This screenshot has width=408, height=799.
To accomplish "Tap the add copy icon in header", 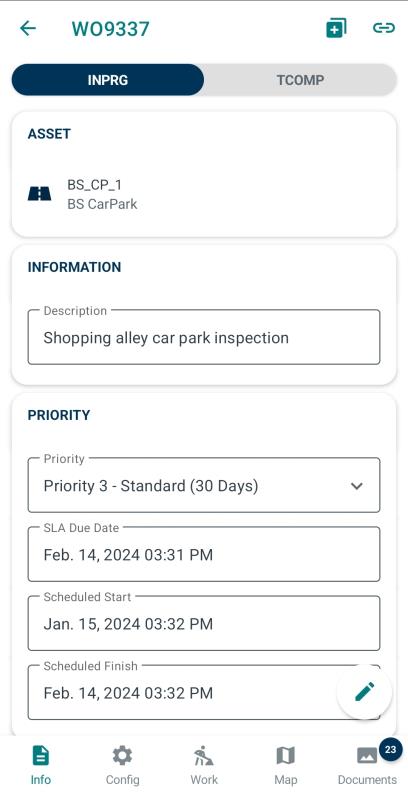I will point(336,28).
